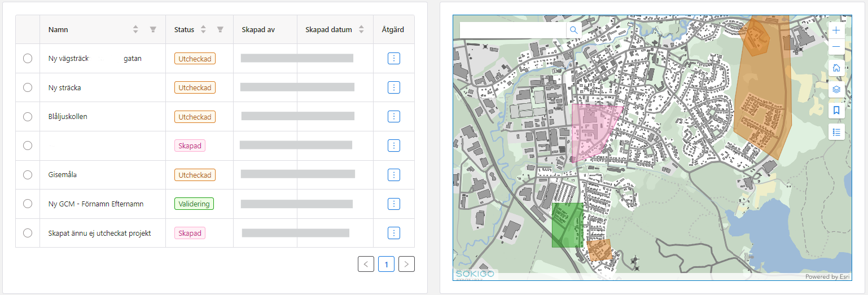Sort the table by Namn
This screenshot has height=295, width=868.
pos(135,30)
